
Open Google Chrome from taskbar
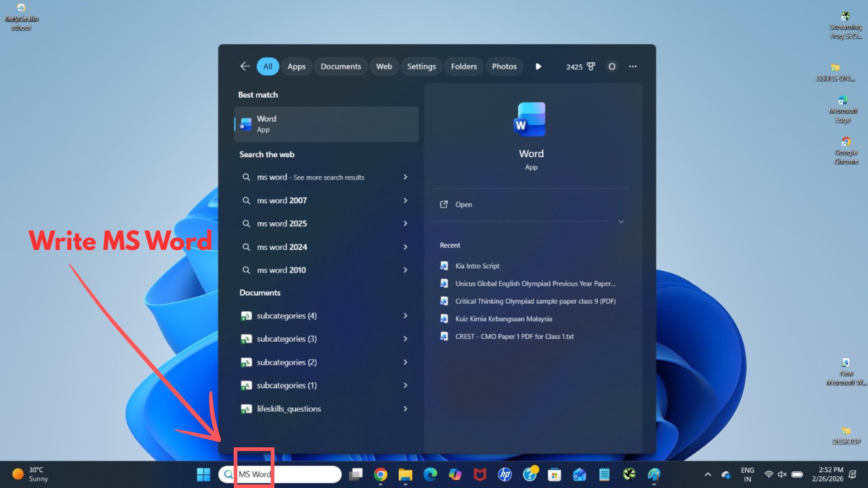381,474
